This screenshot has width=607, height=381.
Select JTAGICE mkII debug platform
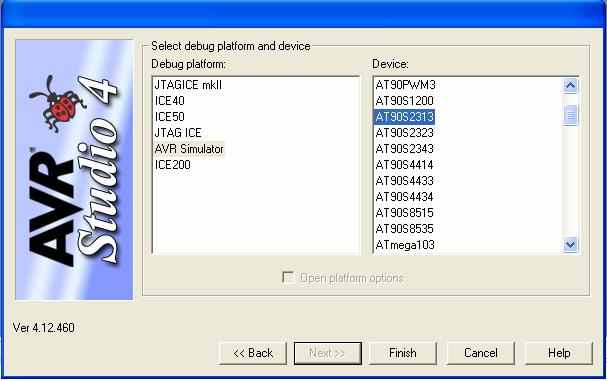[188, 85]
